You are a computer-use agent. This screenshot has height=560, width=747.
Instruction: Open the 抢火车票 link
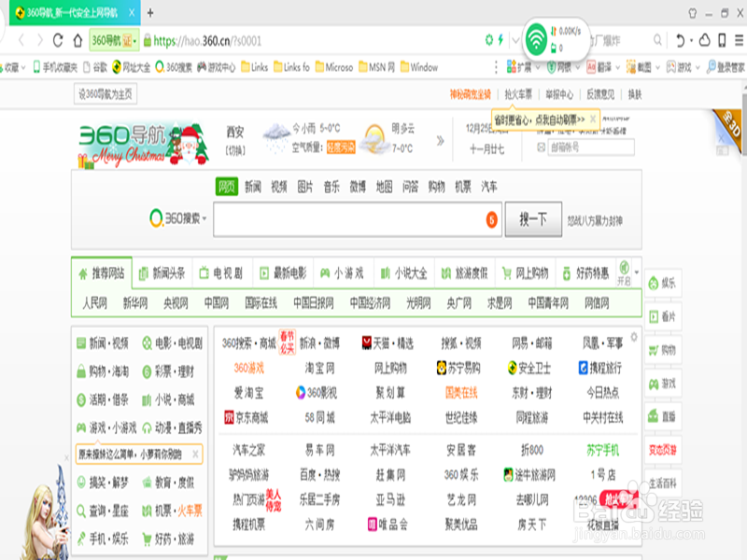coord(518,94)
